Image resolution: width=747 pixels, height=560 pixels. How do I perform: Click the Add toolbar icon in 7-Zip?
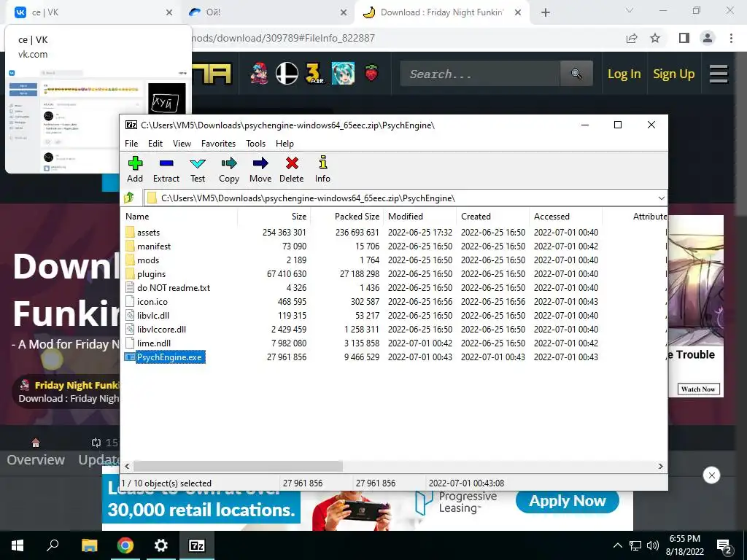tap(135, 163)
